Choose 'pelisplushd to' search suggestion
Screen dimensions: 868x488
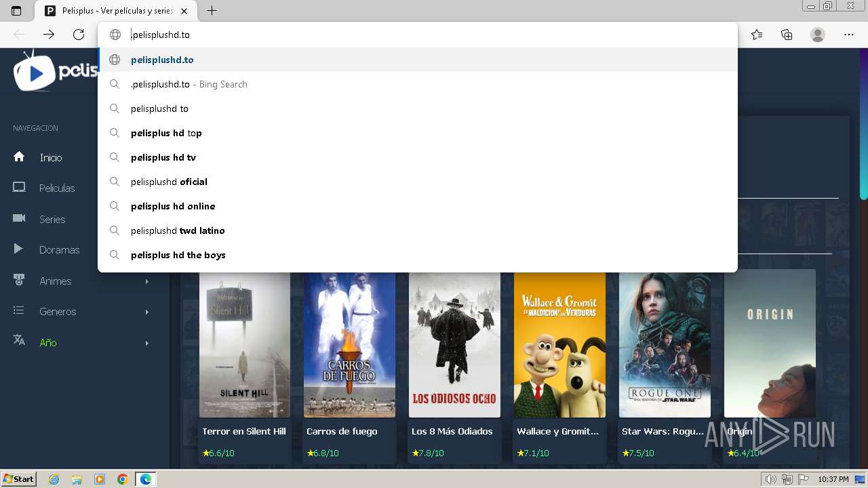pyautogui.click(x=418, y=108)
